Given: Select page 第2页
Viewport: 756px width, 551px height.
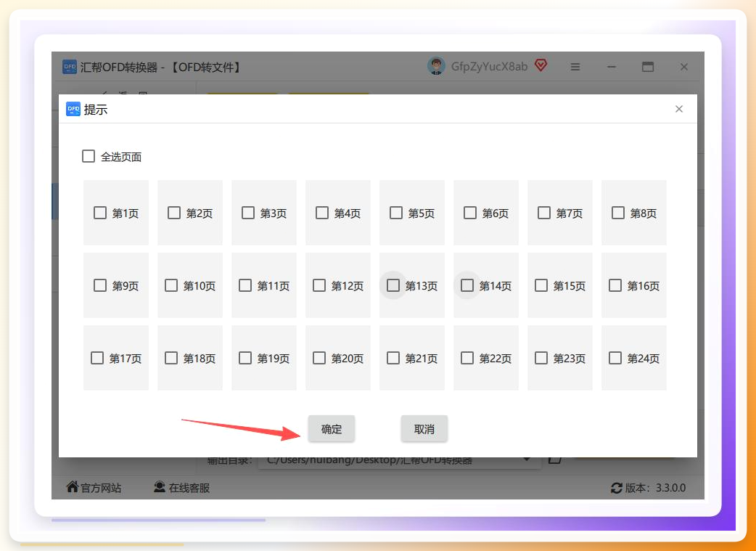Looking at the screenshot, I should coord(174,213).
